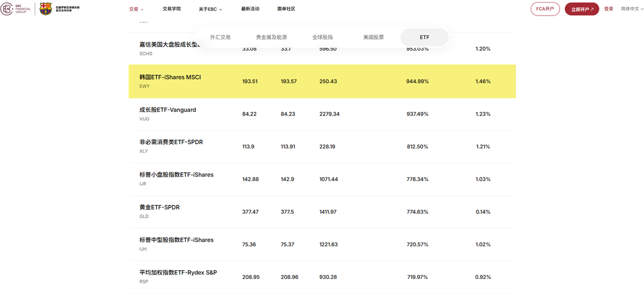Click the RSP ticker symbol

[x=144, y=282]
